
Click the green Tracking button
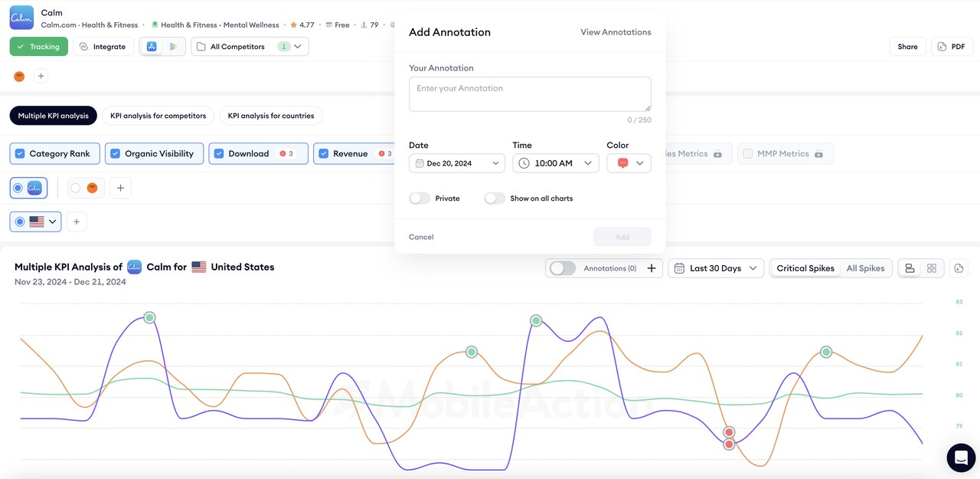[x=39, y=47]
